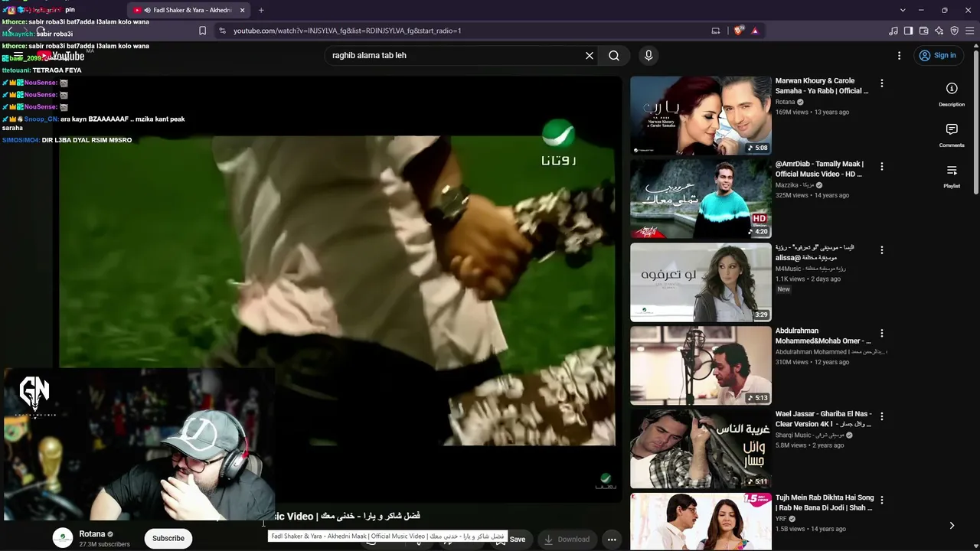This screenshot has height=551, width=980.
Task: Click the '310M views' text
Action: 792,362
